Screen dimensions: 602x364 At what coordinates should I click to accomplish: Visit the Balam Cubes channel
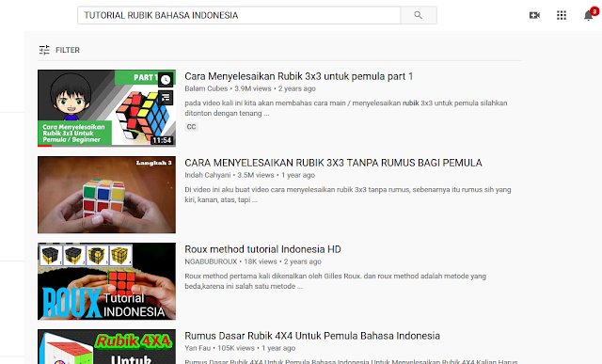(206, 88)
